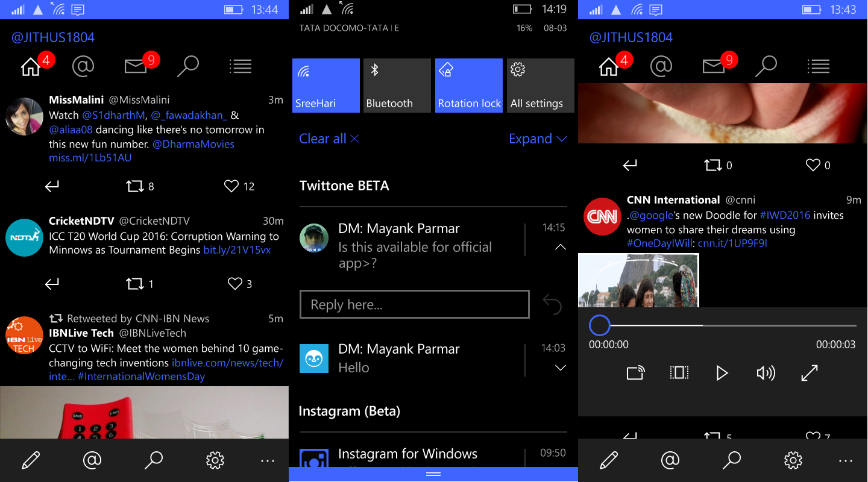Toggle SreeHari Wi-Fi quick action
The image size is (868, 482).
(326, 86)
